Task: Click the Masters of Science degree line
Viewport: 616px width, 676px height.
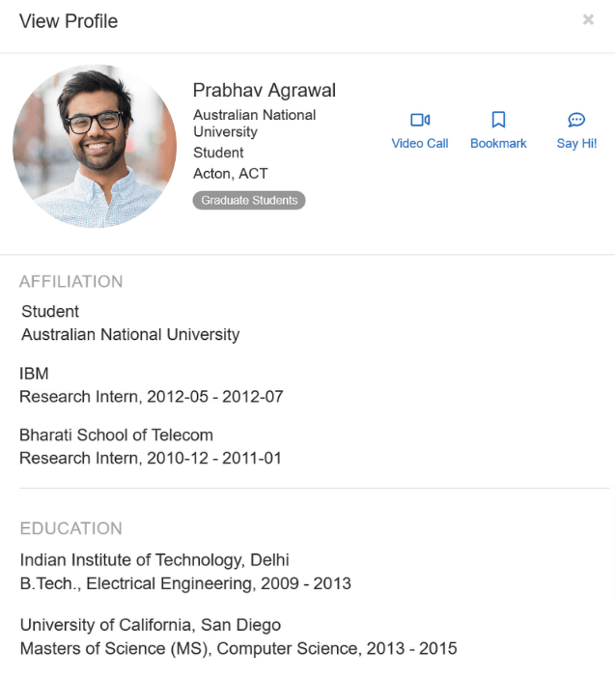Action: [238, 648]
